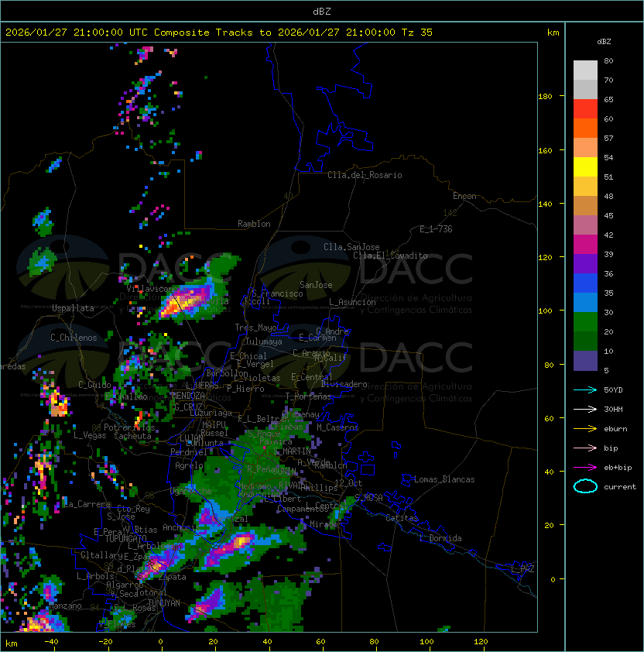Click the 'Agrelo' map label
Screen dimensions: 644x652
[x=189, y=465]
